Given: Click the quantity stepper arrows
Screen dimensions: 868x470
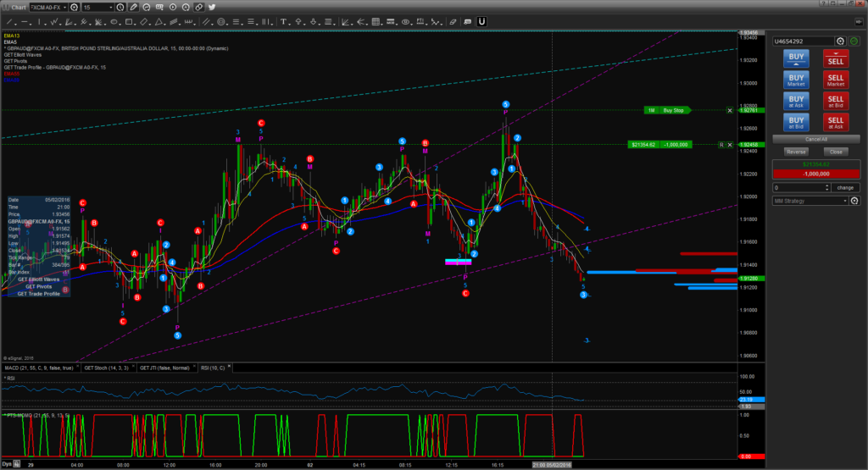Looking at the screenshot, I should click(x=827, y=187).
